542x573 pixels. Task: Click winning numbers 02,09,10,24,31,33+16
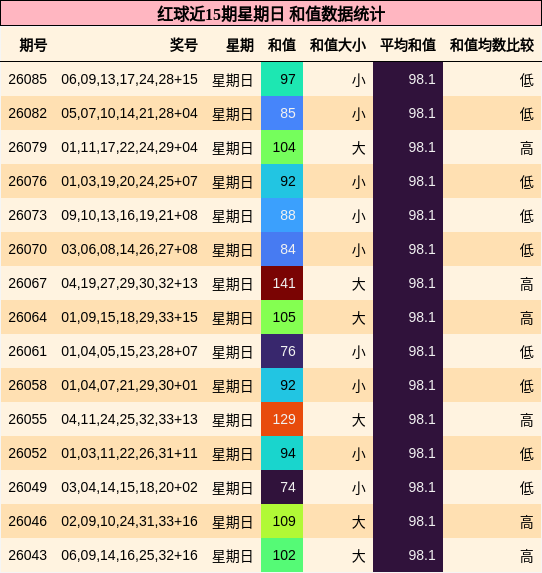pyautogui.click(x=129, y=521)
